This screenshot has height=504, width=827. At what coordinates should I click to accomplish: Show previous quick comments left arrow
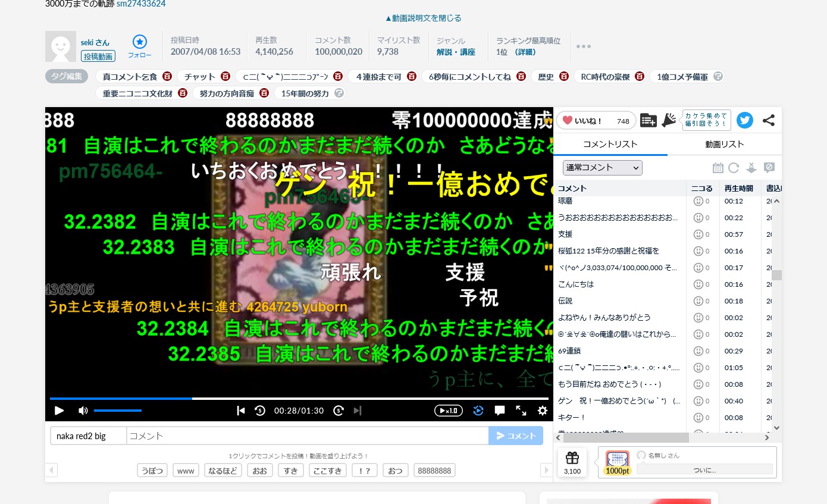coord(52,471)
